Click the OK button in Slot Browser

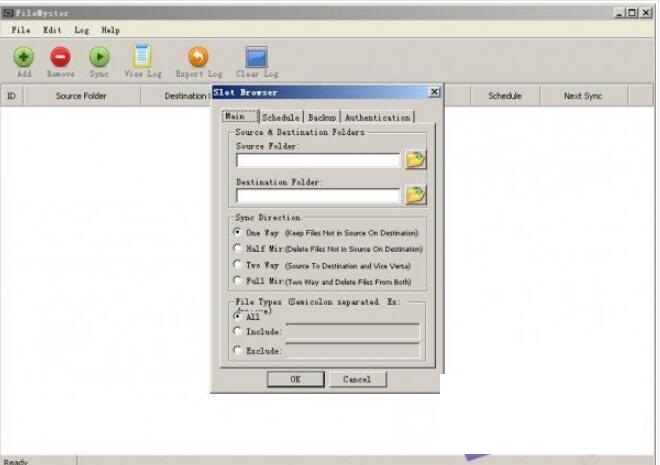click(295, 379)
